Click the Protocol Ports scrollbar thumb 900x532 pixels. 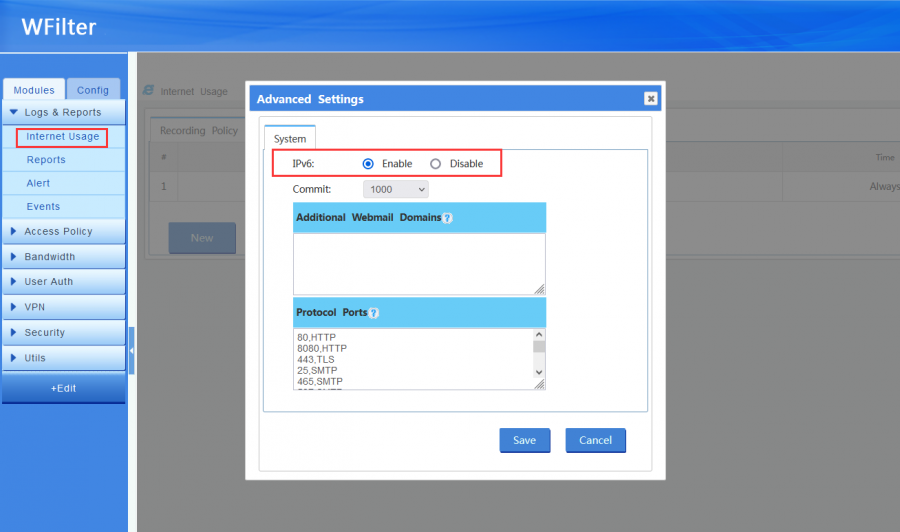539,347
